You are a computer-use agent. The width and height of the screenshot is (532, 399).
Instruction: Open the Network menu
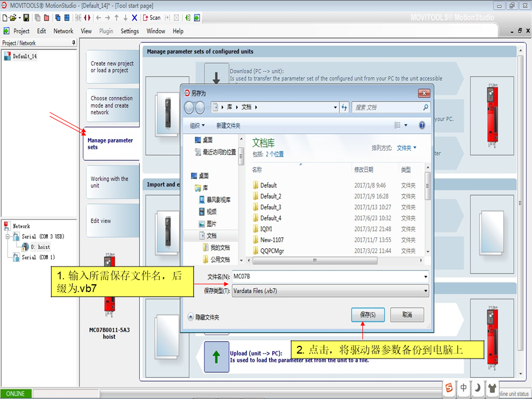(x=63, y=31)
